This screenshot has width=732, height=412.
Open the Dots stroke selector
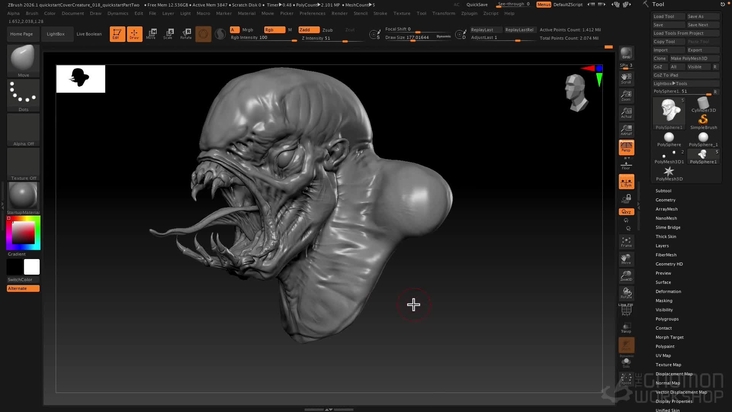click(x=23, y=96)
